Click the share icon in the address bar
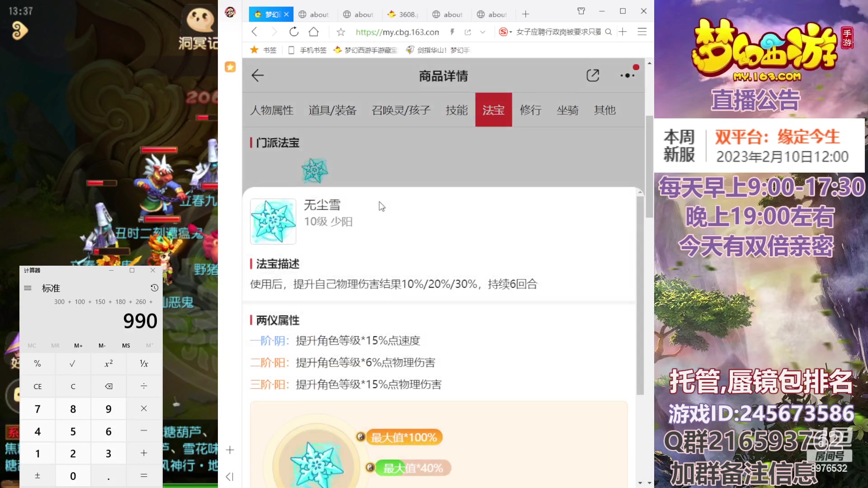Viewport: 868px width, 488px height. [468, 32]
